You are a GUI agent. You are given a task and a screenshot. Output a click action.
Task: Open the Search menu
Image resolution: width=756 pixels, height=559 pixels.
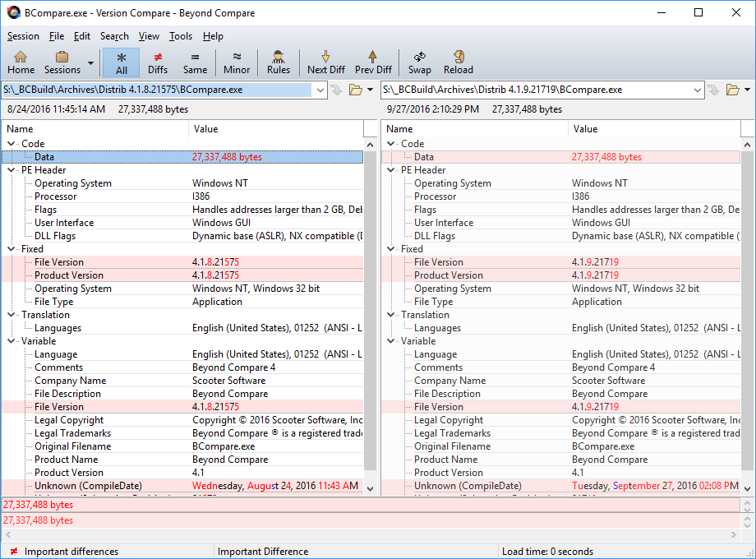[114, 36]
